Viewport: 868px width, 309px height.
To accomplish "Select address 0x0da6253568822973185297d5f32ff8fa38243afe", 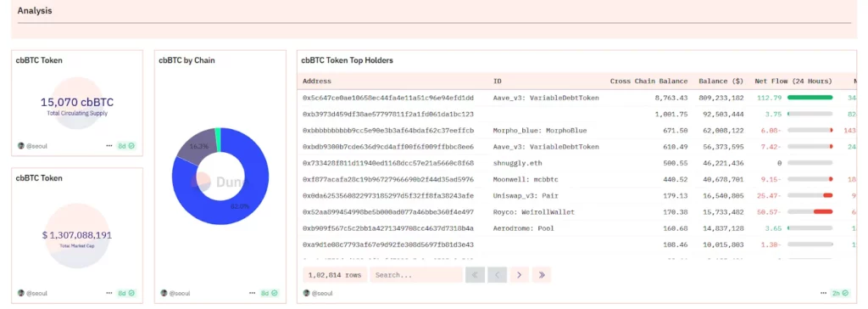I will tap(388, 196).
